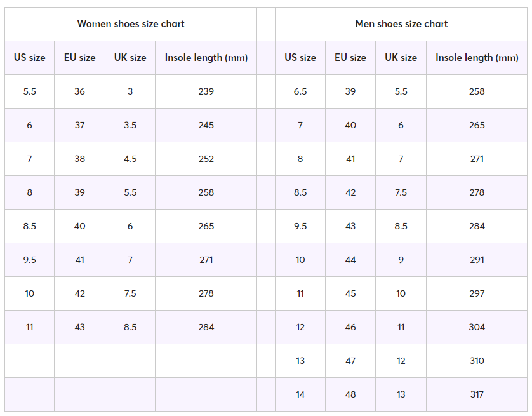Click the "Men shoes size chart" heading

[x=401, y=24]
